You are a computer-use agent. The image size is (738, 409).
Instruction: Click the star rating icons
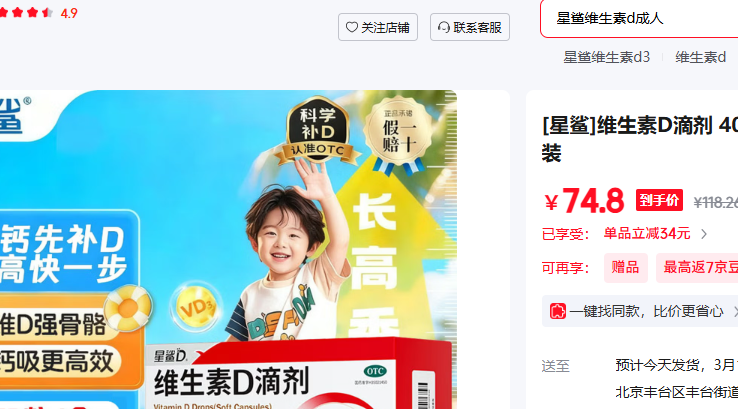pyautogui.click(x=26, y=13)
